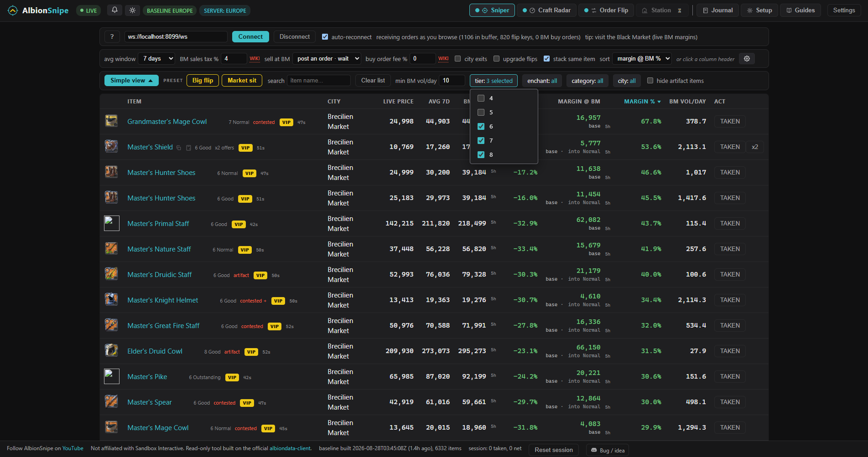Click the Master's Pike broken image icon

coord(111,376)
